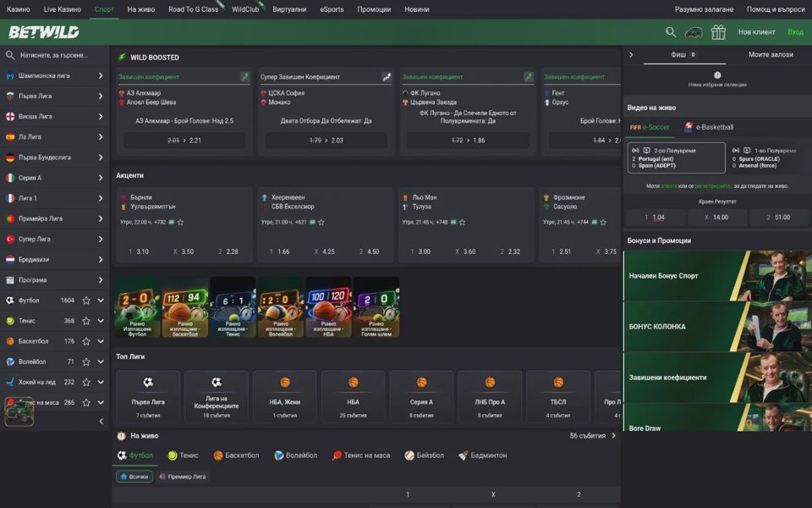
Task: Select the Тенис live tab
Action: coord(184,456)
